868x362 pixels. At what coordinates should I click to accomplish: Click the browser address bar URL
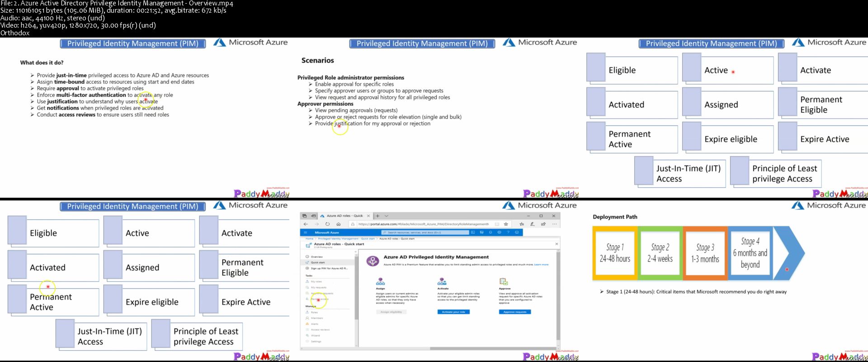(424, 224)
